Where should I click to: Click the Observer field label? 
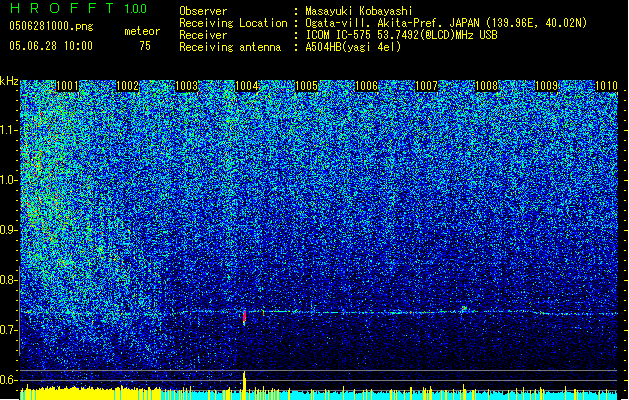tap(203, 11)
